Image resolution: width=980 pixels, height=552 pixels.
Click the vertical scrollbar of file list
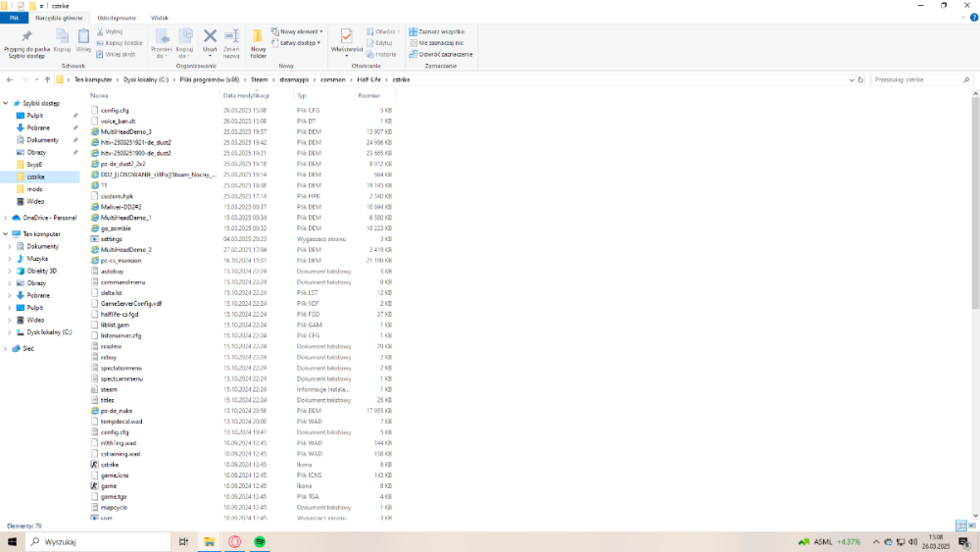click(x=975, y=203)
